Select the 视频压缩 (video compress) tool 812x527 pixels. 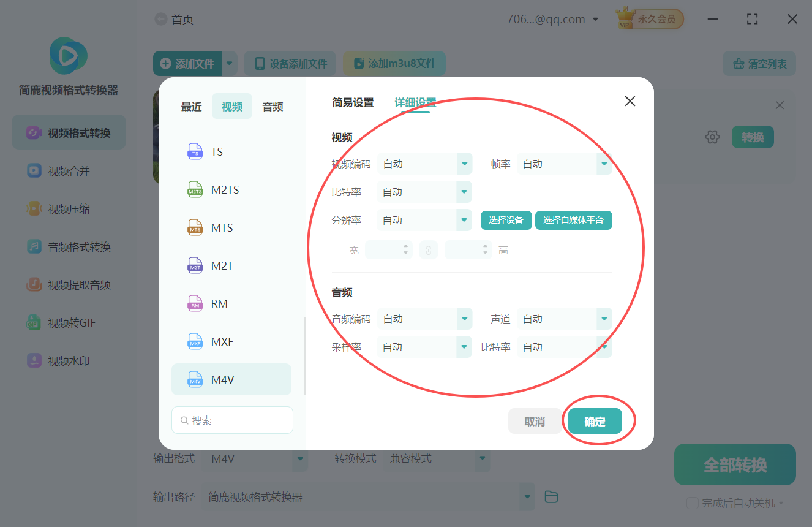tap(68, 208)
